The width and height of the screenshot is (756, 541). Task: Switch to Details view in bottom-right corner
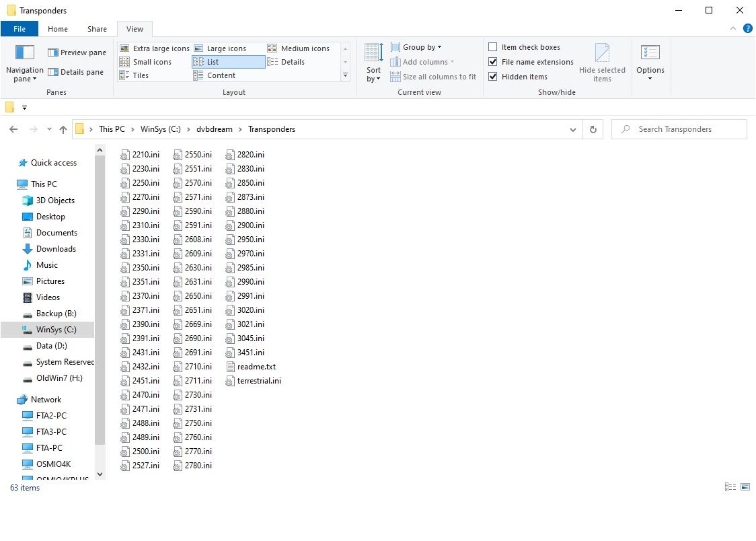tap(730, 487)
